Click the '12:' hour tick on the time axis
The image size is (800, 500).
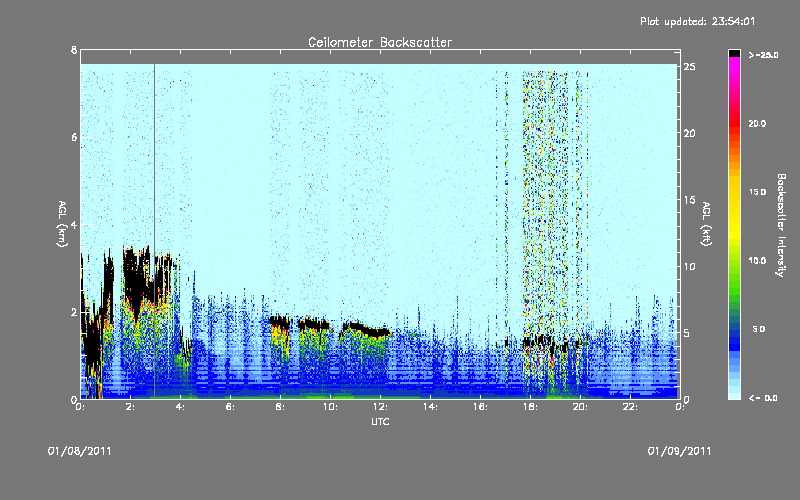click(380, 407)
